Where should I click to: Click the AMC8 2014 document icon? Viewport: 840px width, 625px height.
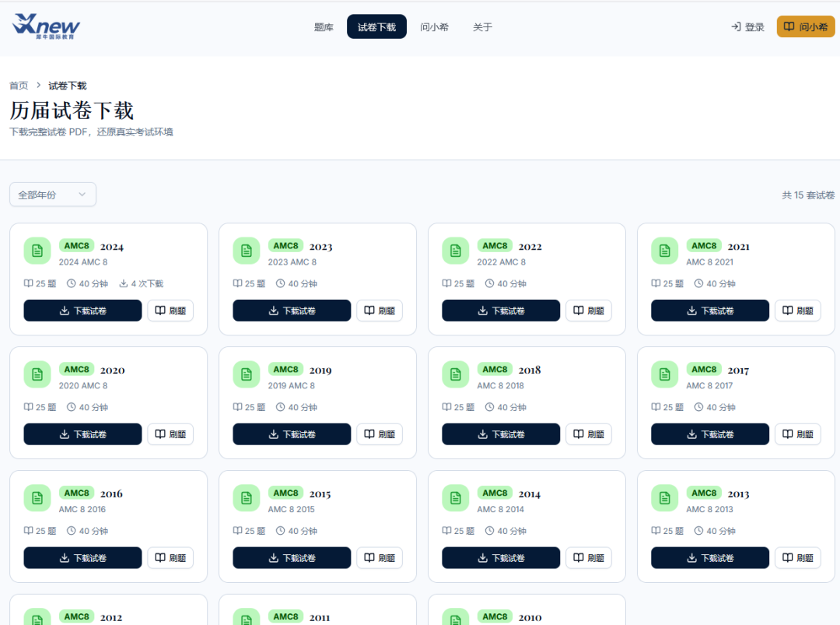coord(455,498)
